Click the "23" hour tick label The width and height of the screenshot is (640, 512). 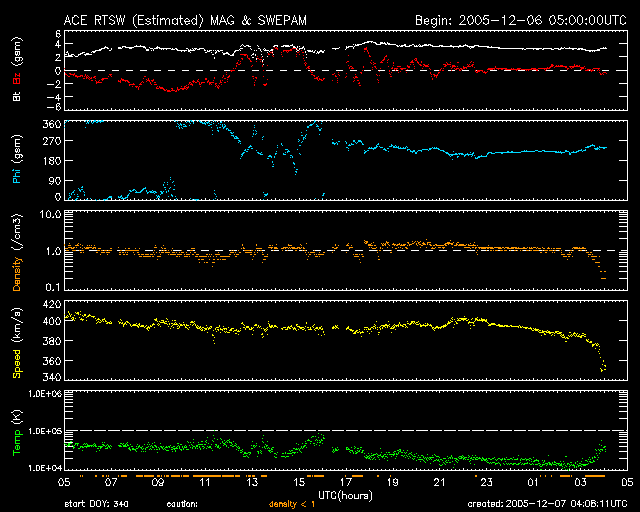(x=487, y=483)
